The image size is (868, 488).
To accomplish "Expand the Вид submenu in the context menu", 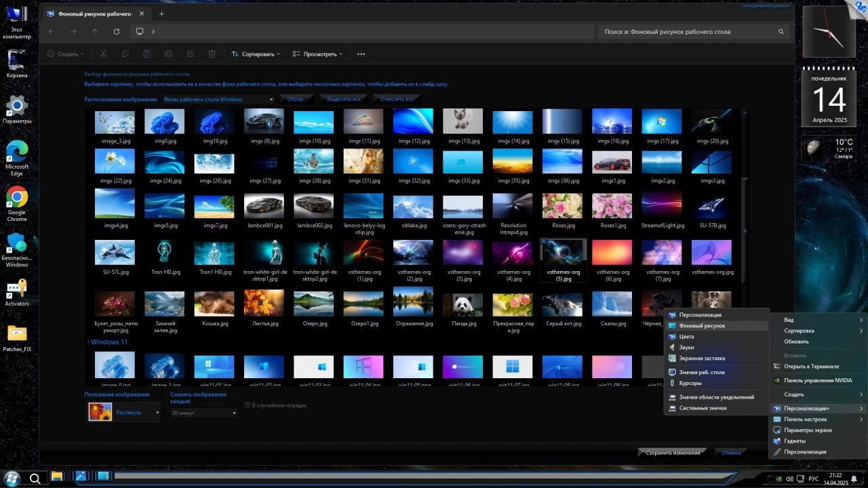I will tap(817, 320).
